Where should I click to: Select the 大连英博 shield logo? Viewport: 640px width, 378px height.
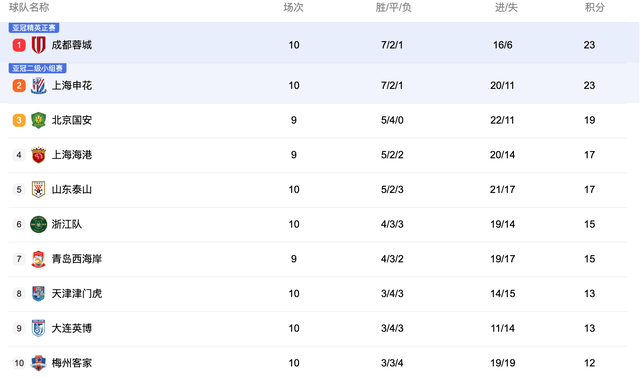38,328
